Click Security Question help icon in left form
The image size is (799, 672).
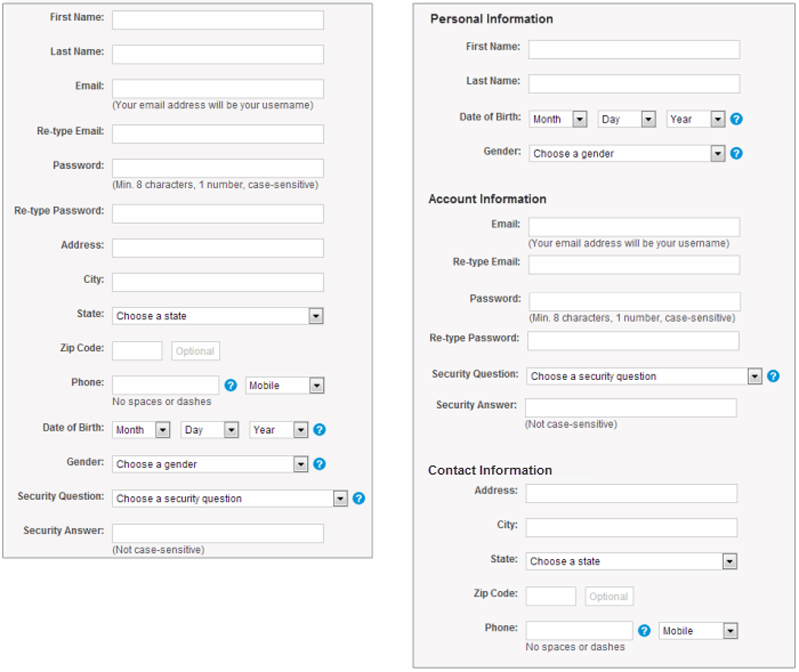tap(359, 498)
